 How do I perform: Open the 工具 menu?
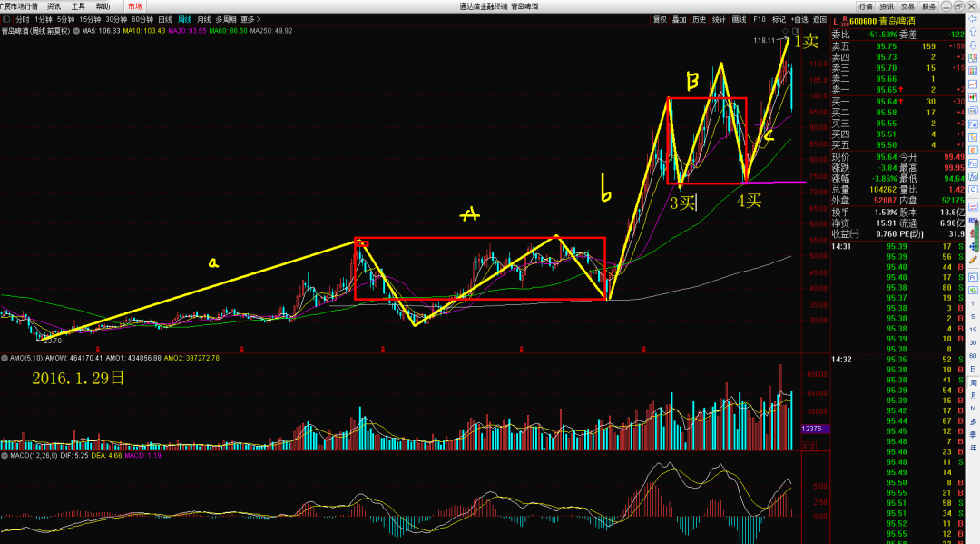tap(78, 6)
